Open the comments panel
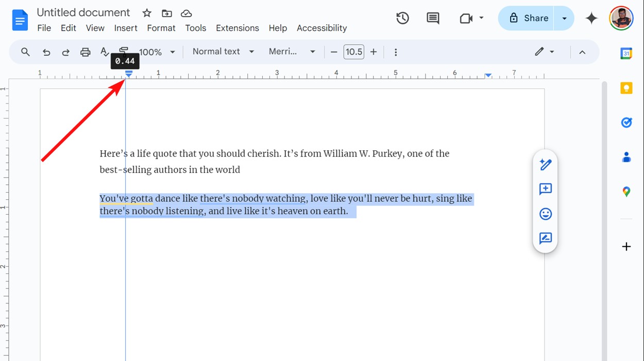The image size is (644, 361). 433,18
